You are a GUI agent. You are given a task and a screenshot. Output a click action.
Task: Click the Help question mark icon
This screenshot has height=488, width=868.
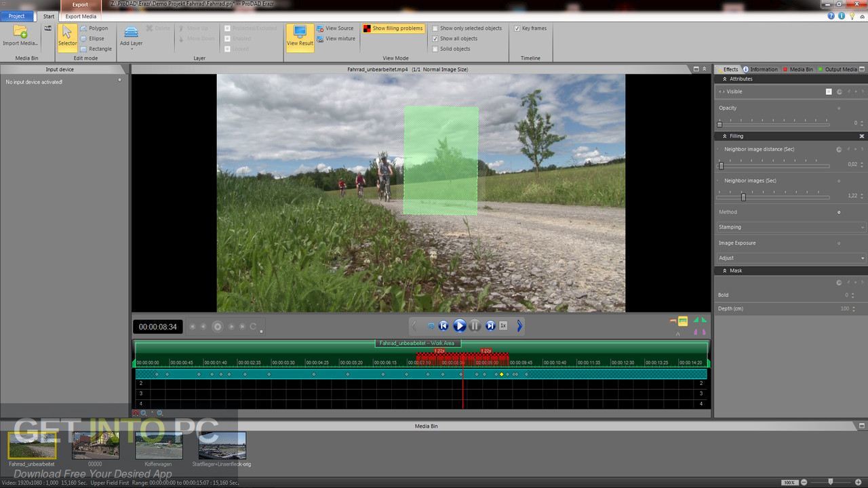(831, 16)
